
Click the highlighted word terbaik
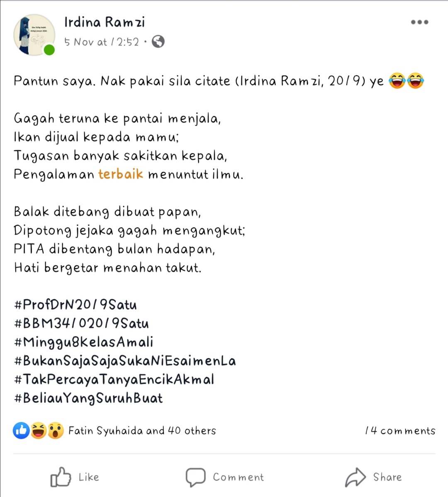click(x=121, y=174)
